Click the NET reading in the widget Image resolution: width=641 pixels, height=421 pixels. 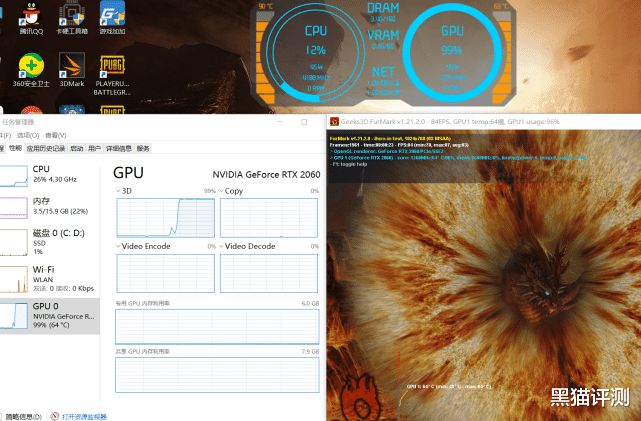click(x=383, y=81)
